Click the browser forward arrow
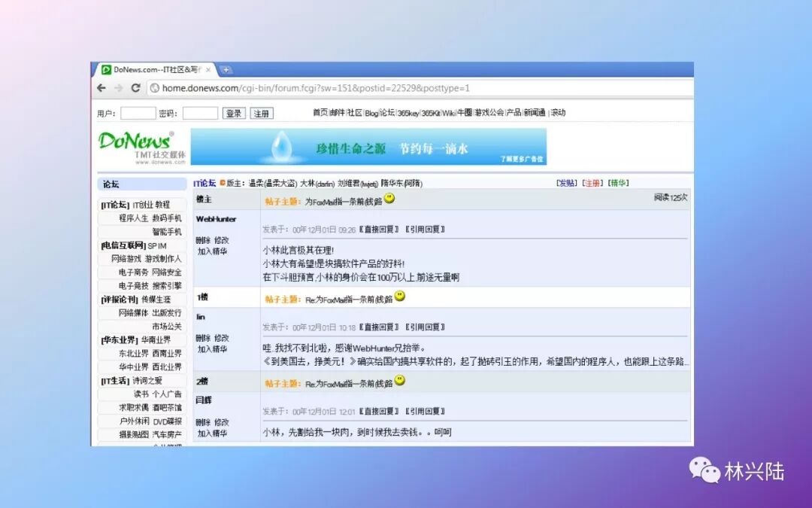Image resolution: width=812 pixels, height=508 pixels. pos(119,87)
